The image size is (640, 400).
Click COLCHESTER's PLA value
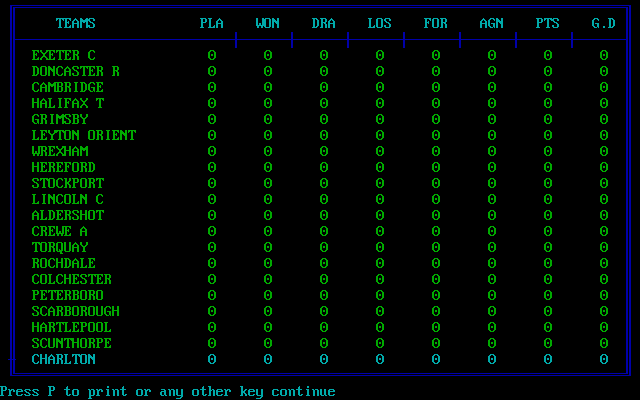click(x=211, y=279)
